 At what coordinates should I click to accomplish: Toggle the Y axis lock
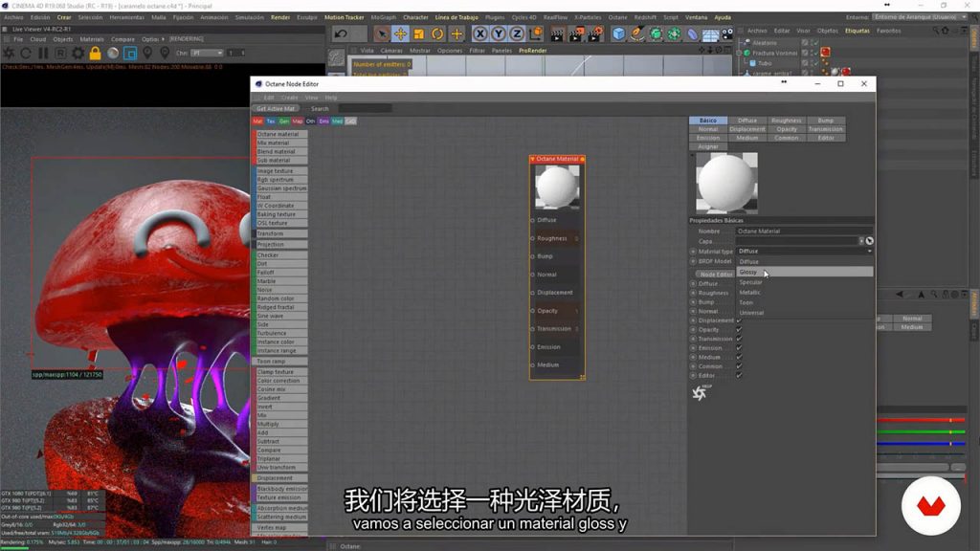click(x=498, y=33)
